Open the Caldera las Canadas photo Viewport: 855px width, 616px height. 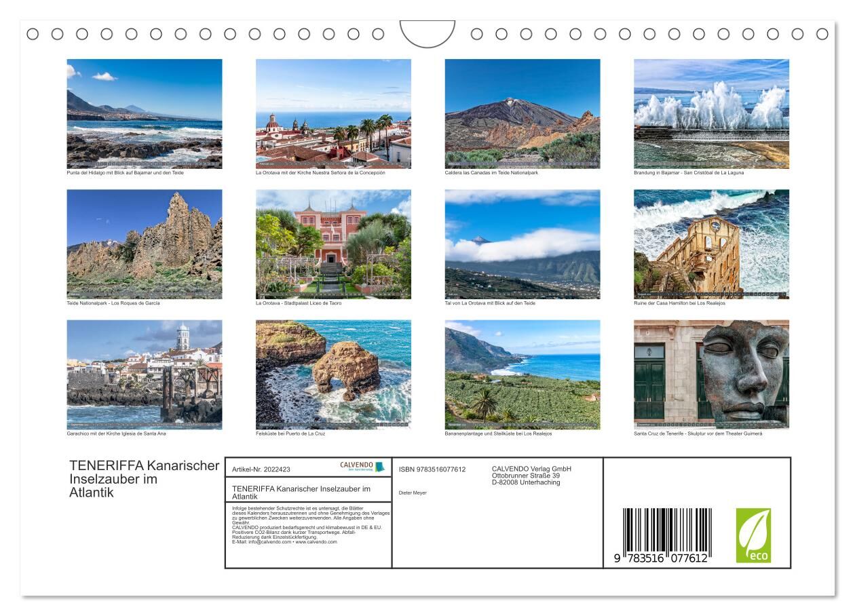522,113
